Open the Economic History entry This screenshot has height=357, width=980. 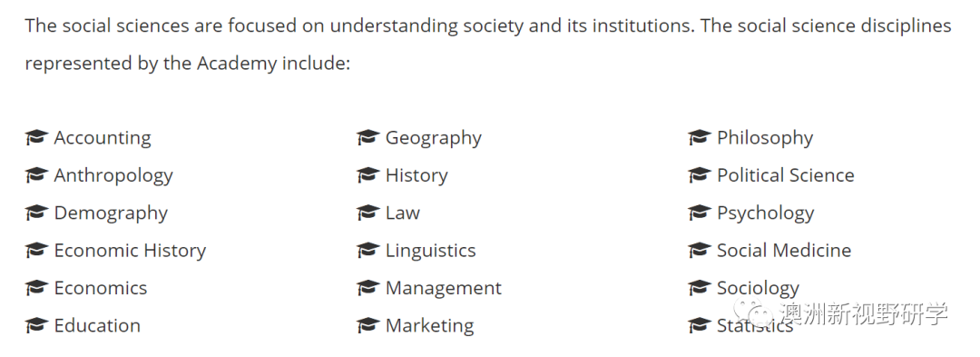(130, 252)
